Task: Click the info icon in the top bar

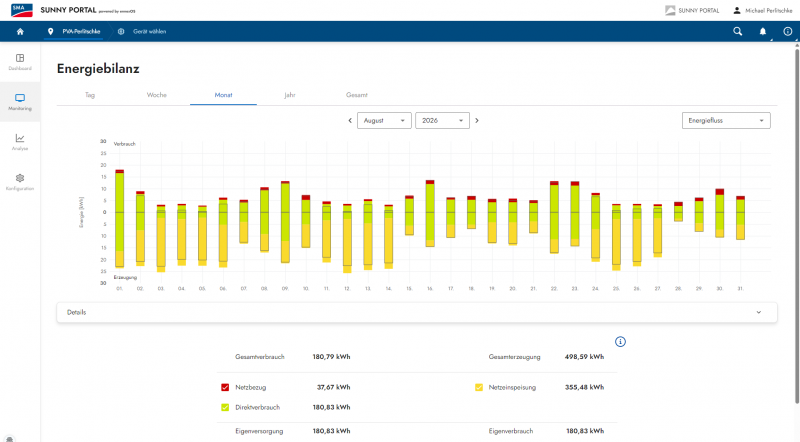Action: pyautogui.click(x=788, y=32)
